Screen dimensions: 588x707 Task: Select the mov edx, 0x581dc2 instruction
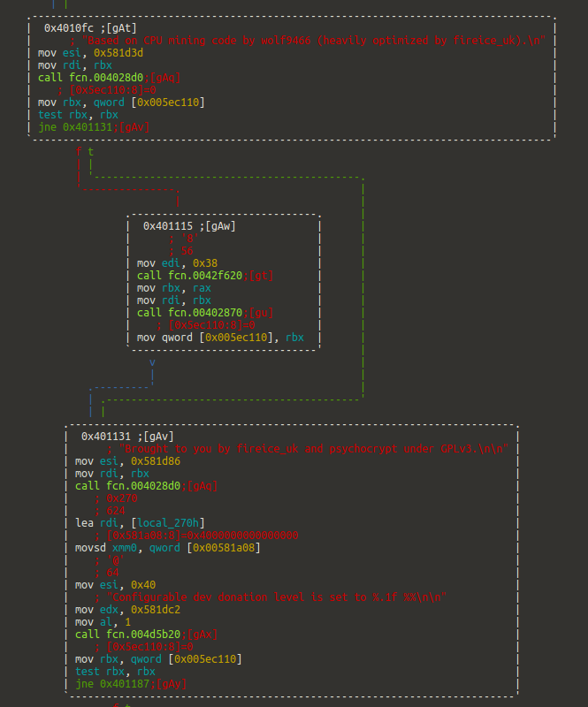[x=127, y=610]
